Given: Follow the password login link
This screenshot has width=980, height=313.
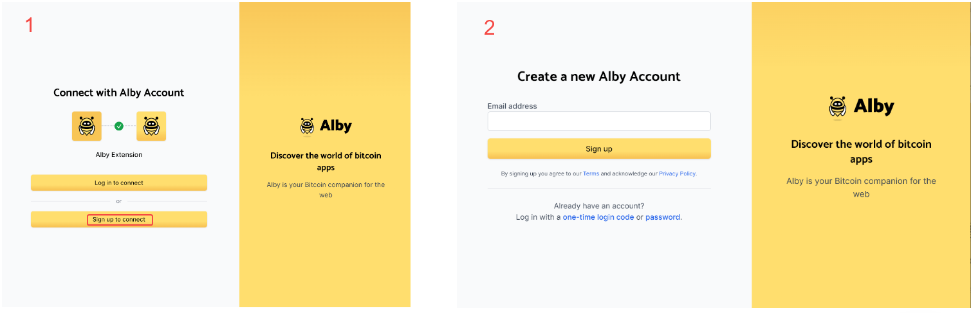Looking at the screenshot, I should coord(663,217).
